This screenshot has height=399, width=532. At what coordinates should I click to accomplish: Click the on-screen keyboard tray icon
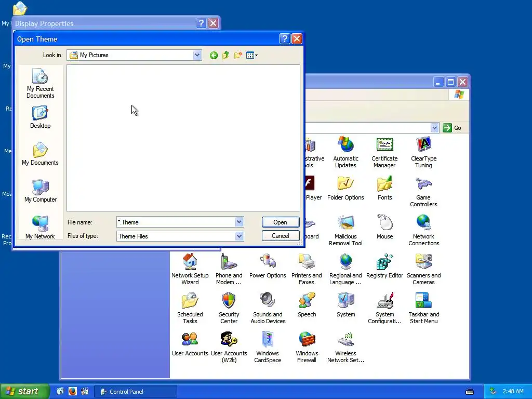coord(470,392)
